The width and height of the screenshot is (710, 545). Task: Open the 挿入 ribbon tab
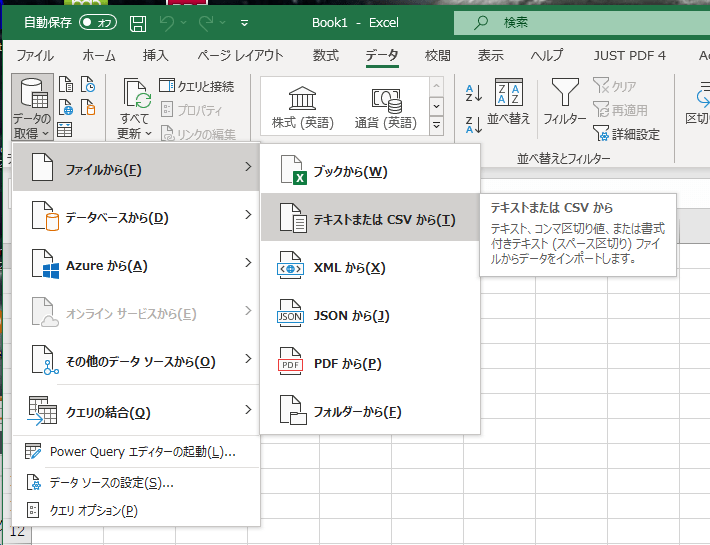tap(156, 55)
